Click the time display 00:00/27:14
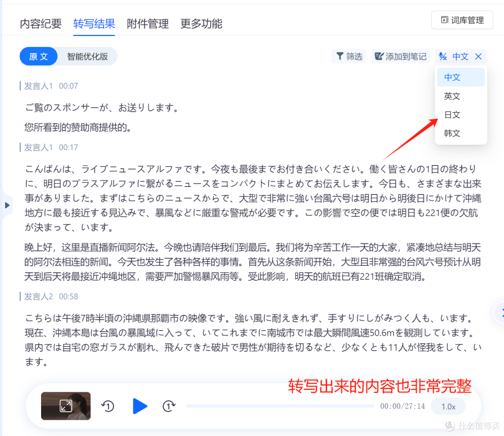Screen dimensions: 504x436 point(402,406)
